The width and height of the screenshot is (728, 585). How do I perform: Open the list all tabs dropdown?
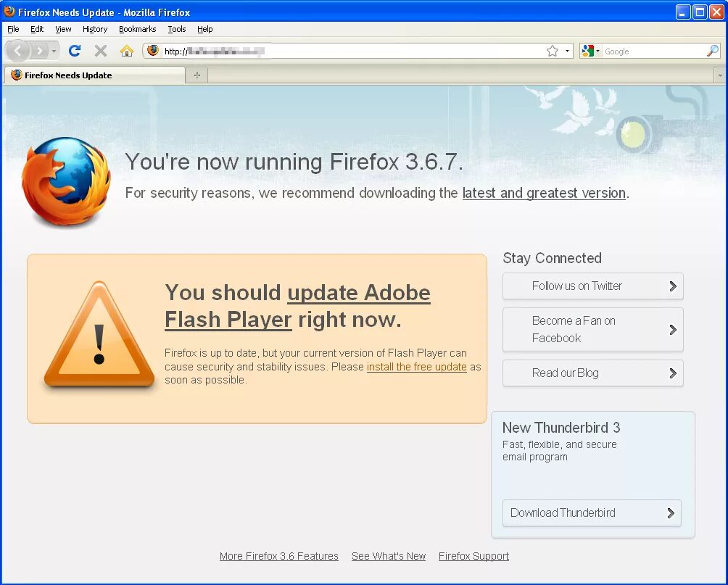[x=720, y=75]
